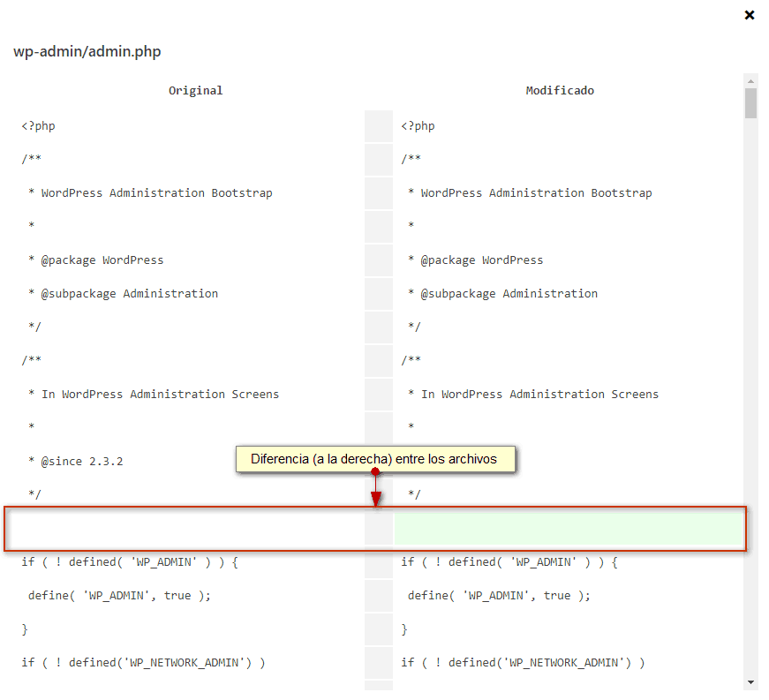The width and height of the screenshot is (769, 700).
Task: Click "define( 'WP_ADMIN', true );" in Modificado
Action: [x=499, y=596]
